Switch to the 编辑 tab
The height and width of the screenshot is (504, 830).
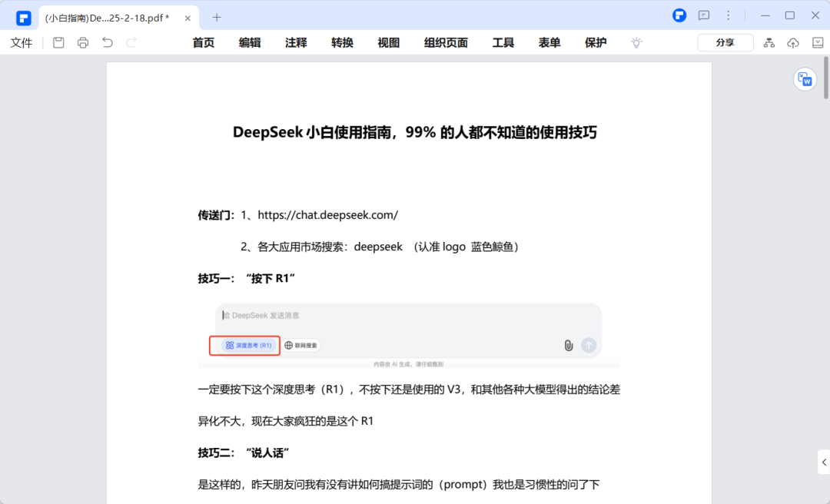[250, 43]
